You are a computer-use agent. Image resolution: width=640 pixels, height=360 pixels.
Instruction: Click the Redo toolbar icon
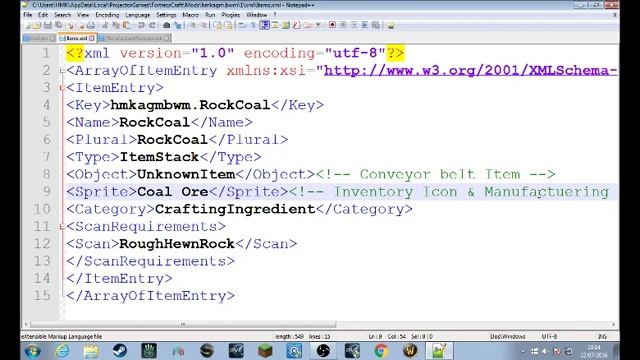(x=152, y=25)
